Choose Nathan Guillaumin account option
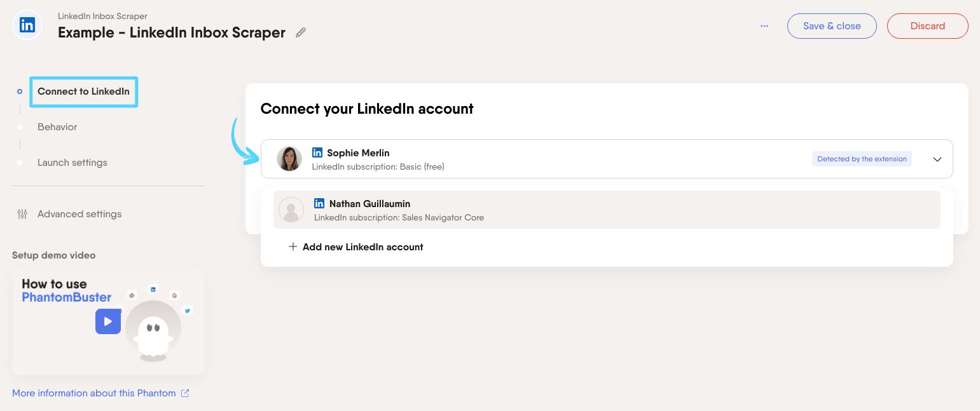 [x=607, y=210]
